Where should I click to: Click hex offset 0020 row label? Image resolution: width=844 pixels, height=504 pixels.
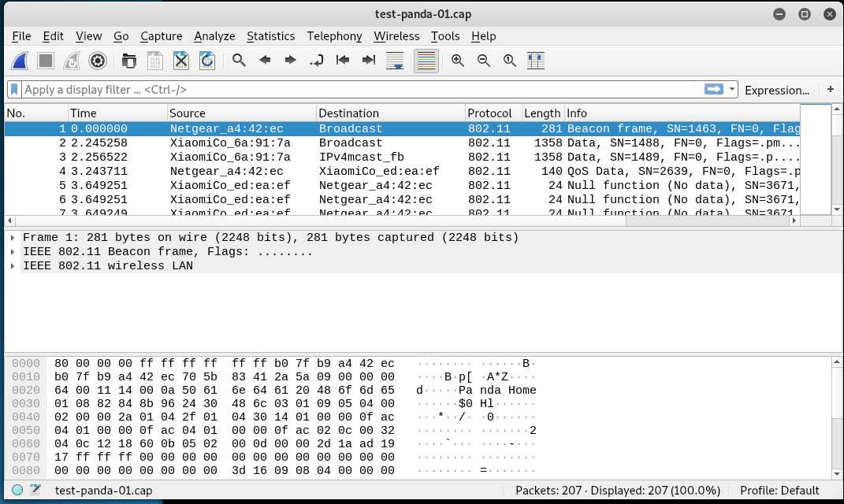[26, 390]
